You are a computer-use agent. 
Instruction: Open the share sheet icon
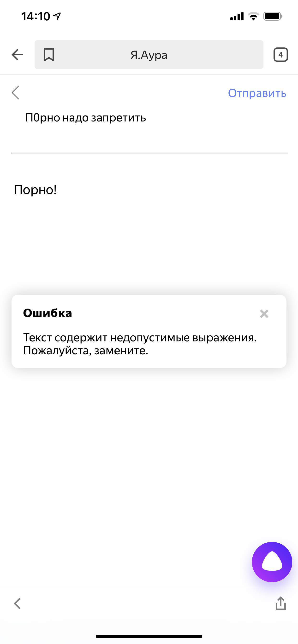point(280,603)
